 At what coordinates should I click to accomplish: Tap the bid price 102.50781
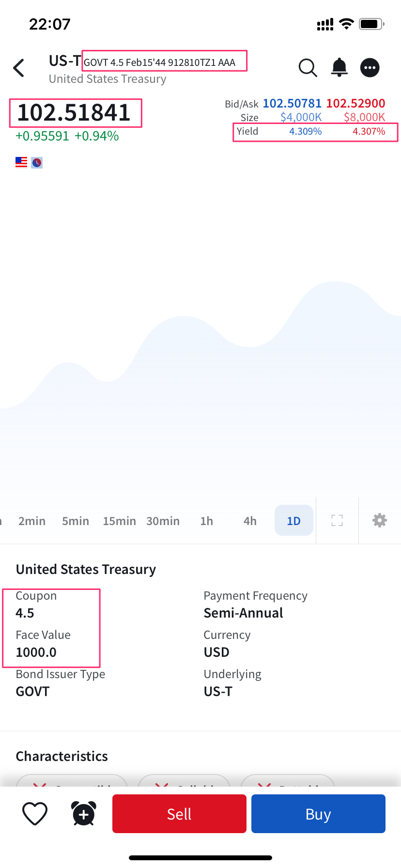point(292,103)
